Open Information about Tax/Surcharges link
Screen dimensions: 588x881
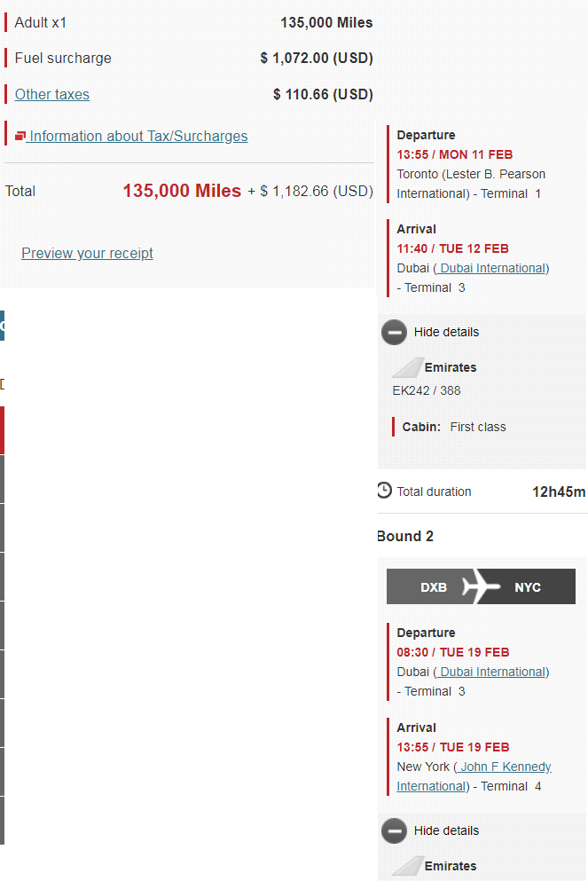click(138, 136)
